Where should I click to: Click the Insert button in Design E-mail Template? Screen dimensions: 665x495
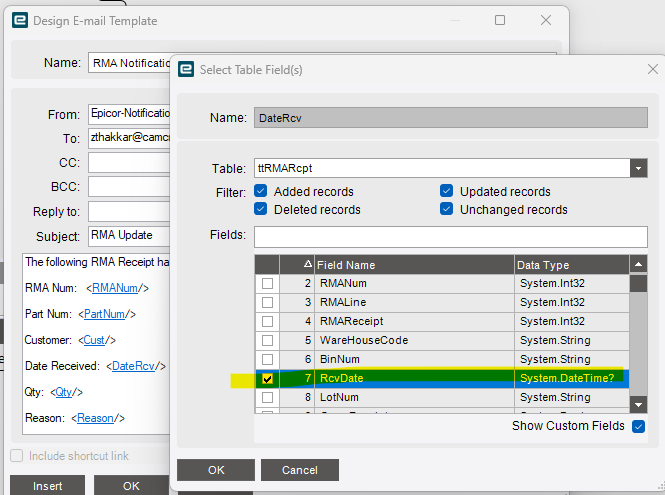(x=48, y=485)
